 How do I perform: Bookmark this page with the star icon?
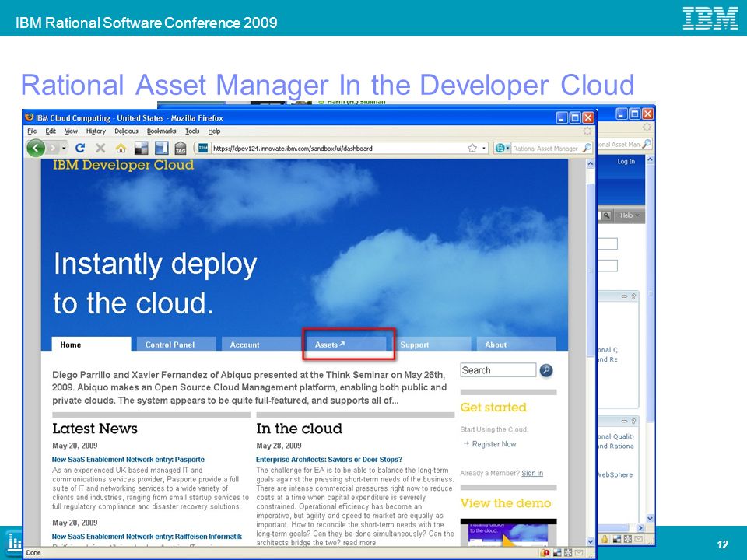(x=472, y=148)
